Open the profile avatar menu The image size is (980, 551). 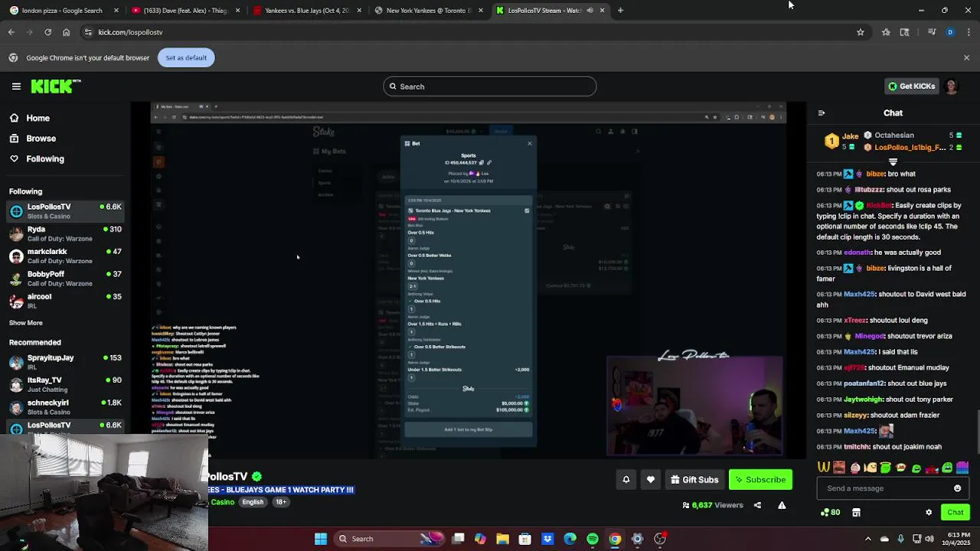(x=952, y=86)
